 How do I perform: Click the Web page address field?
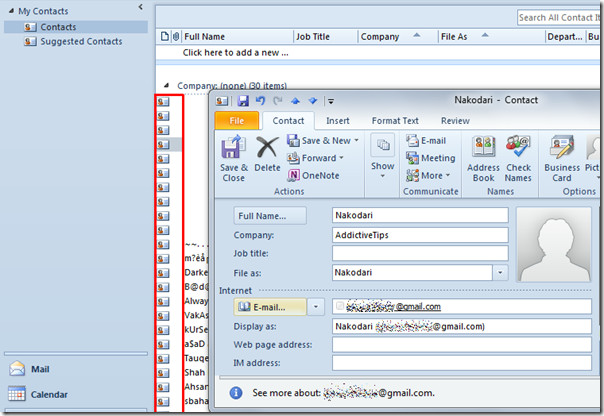coord(461,345)
